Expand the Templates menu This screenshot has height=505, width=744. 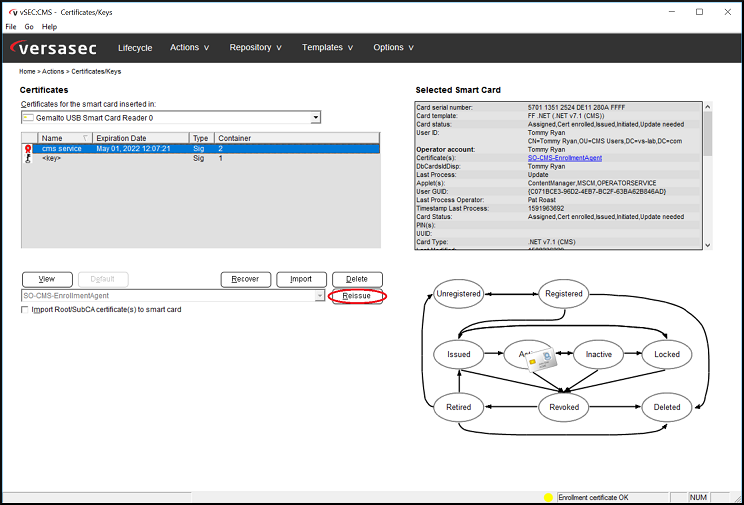pyautogui.click(x=327, y=47)
